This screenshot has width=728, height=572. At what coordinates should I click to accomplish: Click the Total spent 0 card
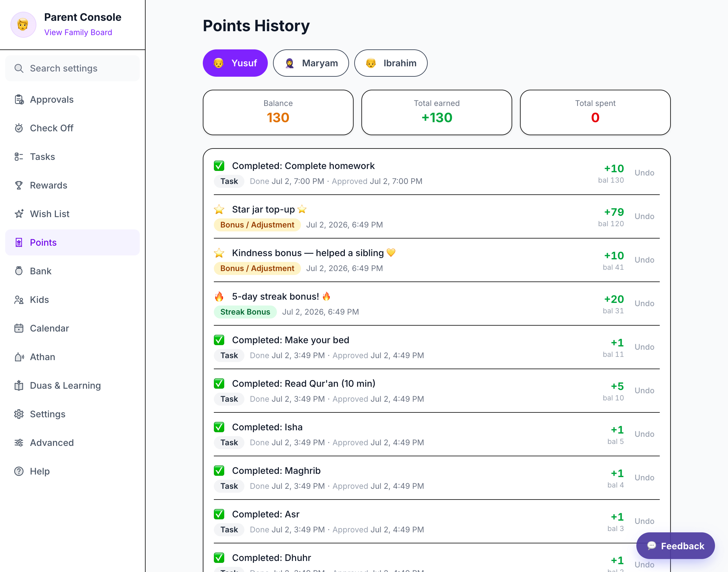click(595, 112)
